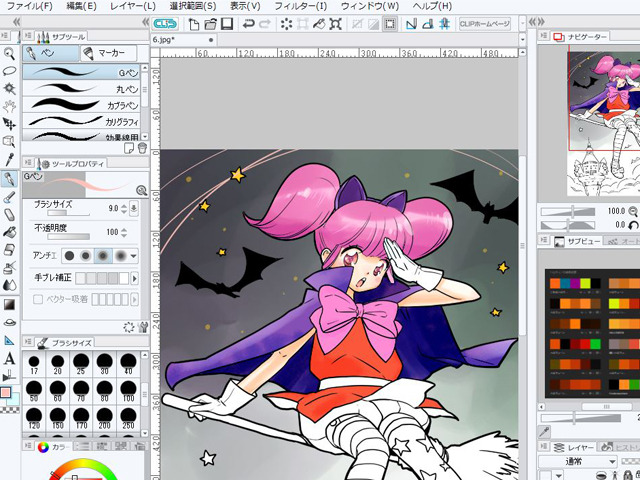
Task: Click the Fill bucket toolbar icon
Action: [x=319, y=24]
